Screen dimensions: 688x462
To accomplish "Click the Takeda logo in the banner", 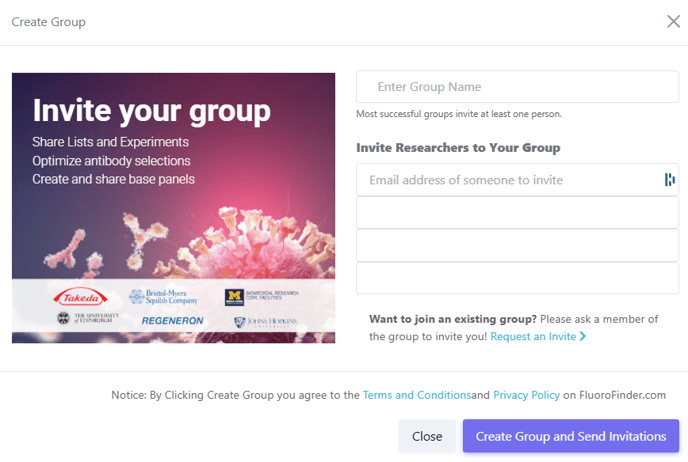I will coord(80,298).
